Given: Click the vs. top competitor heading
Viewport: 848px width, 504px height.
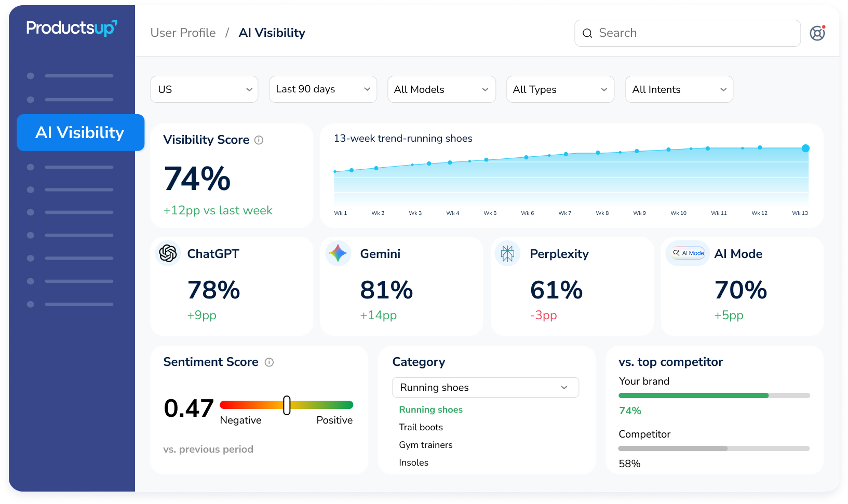Looking at the screenshot, I should [x=671, y=362].
